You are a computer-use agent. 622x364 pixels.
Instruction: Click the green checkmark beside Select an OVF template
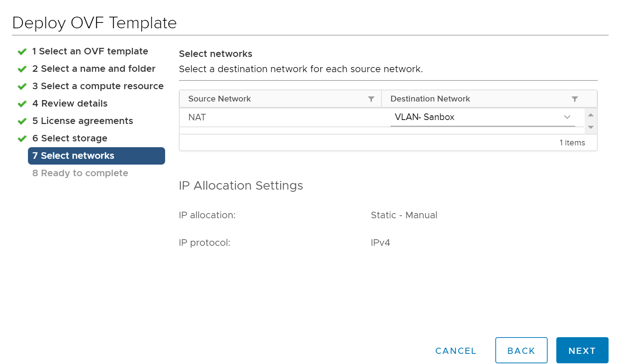pyautogui.click(x=22, y=51)
